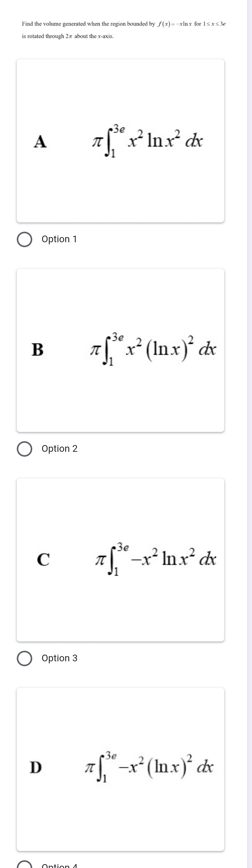Click the integral formula in answer C

(155, 559)
